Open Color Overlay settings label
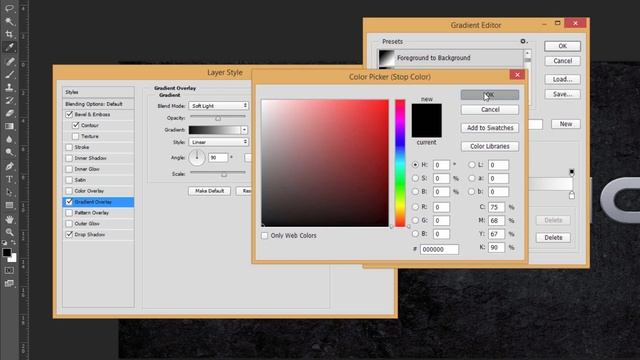The width and height of the screenshot is (640, 360). click(89, 191)
